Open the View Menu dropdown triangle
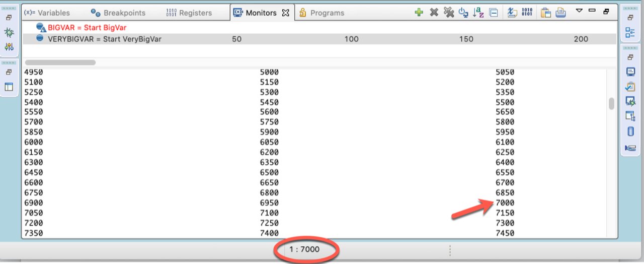 (x=579, y=11)
